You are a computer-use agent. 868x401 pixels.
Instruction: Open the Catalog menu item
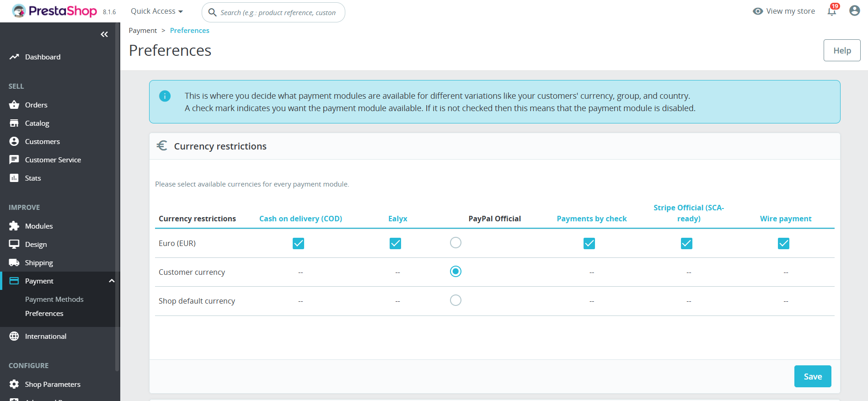point(37,123)
